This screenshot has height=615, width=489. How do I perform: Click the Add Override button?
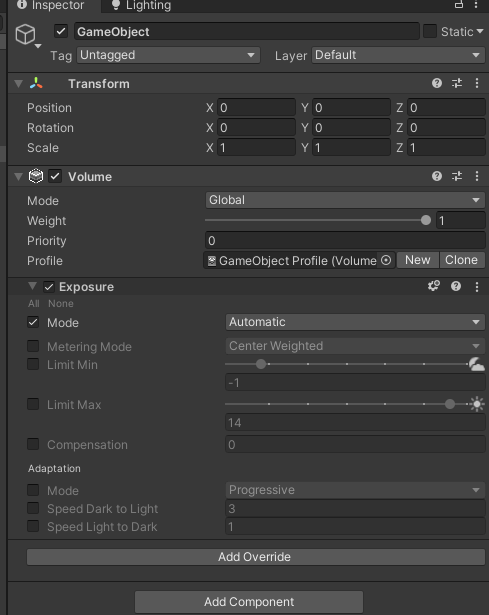click(256, 557)
